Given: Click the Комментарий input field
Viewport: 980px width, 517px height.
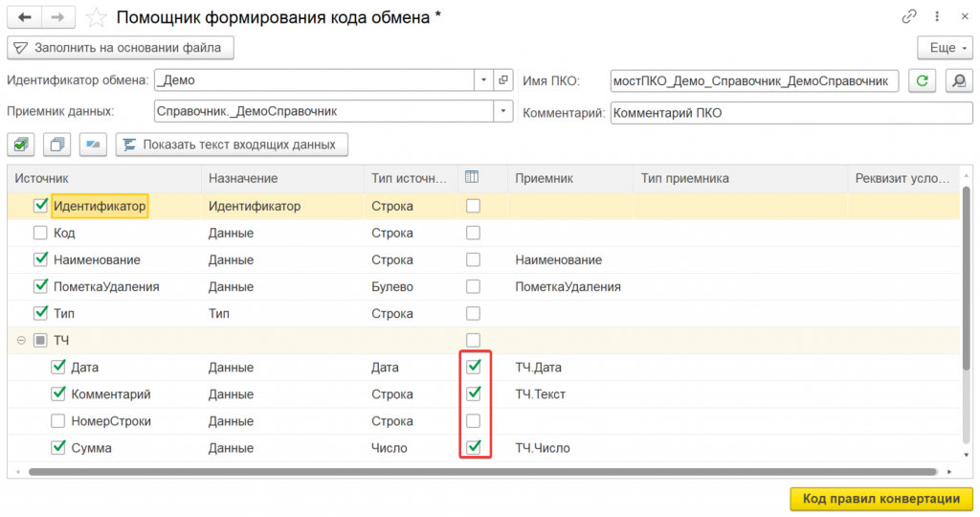Looking at the screenshot, I should coord(791,113).
